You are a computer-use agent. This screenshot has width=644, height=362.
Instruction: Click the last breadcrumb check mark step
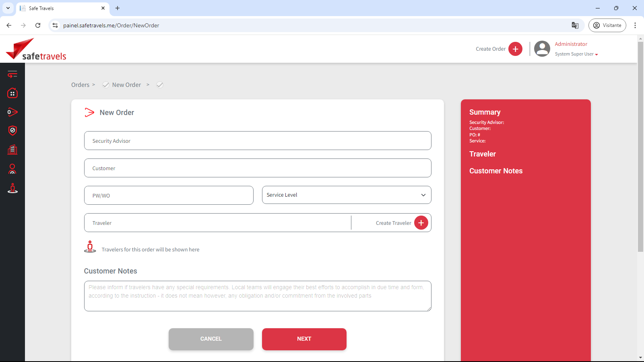pyautogui.click(x=160, y=85)
